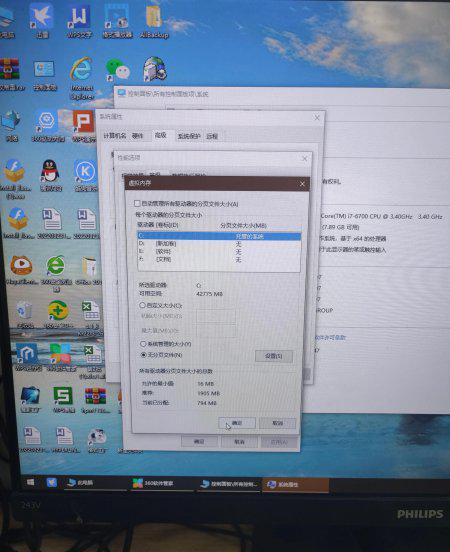
Task: Switch to the Control Panel taskbar item
Action: pyautogui.click(x=230, y=484)
